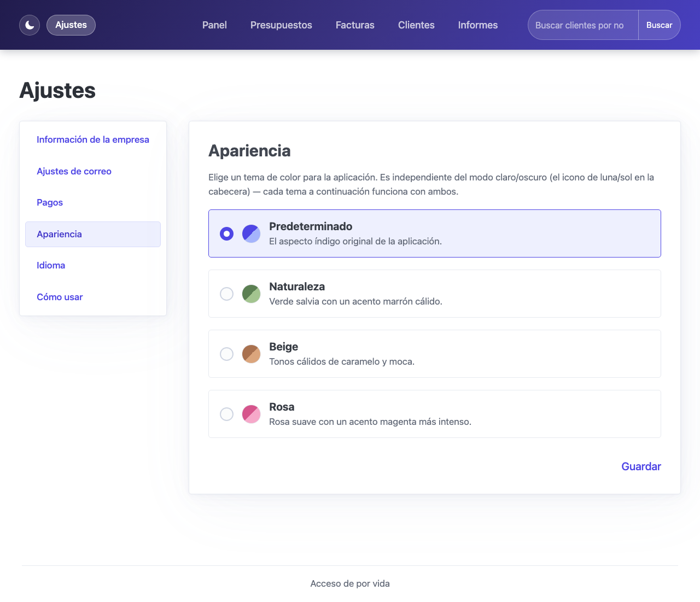
Task: Open the Panel navigation item
Action: click(214, 25)
